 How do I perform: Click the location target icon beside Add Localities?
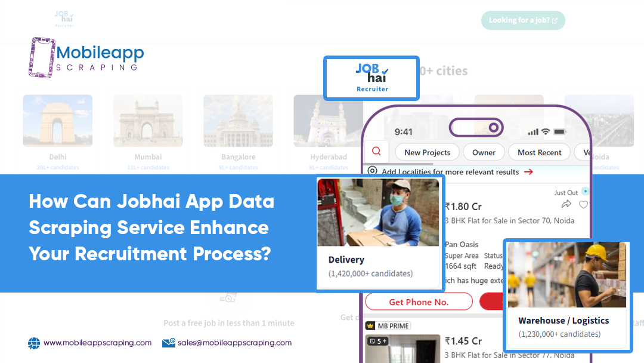click(x=373, y=171)
